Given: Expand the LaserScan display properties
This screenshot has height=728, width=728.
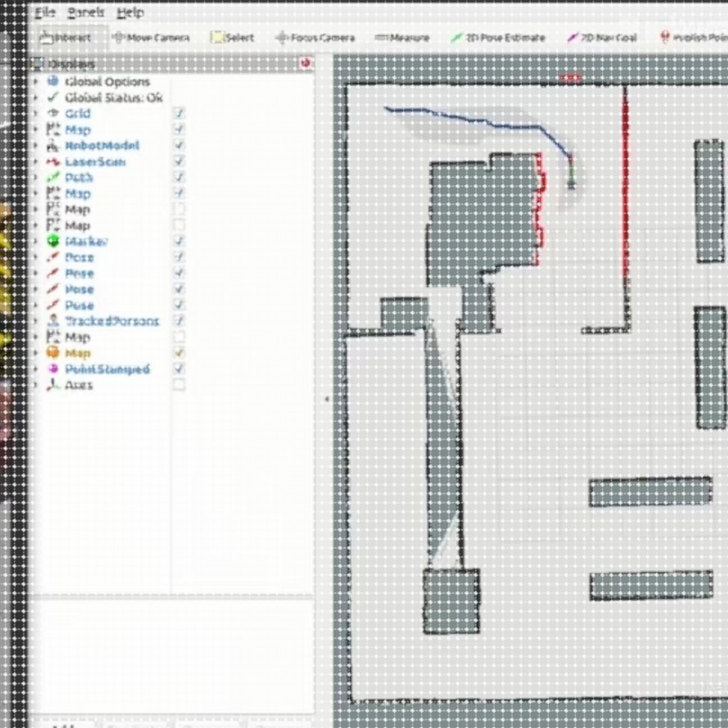Looking at the screenshot, I should click(x=36, y=161).
